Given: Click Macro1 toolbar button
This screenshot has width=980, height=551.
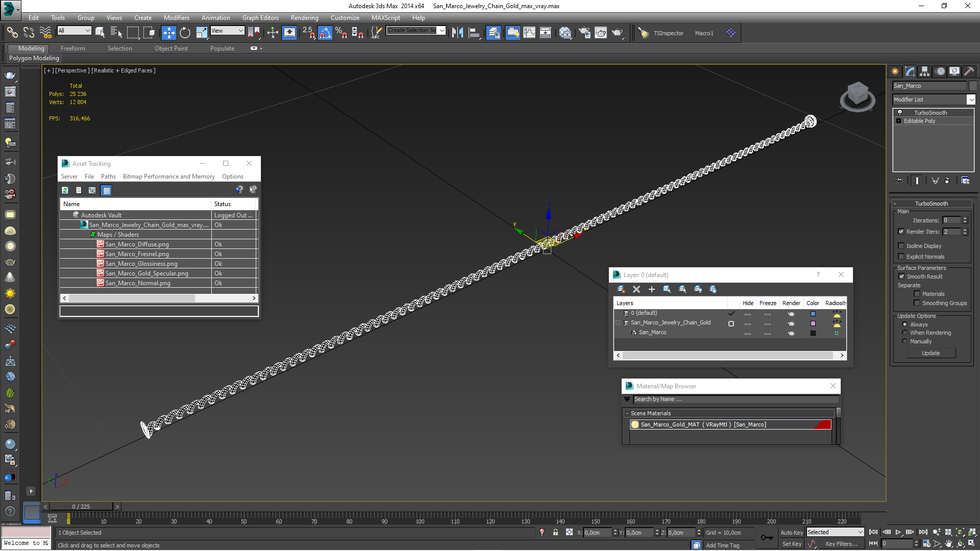Looking at the screenshot, I should coord(704,33).
